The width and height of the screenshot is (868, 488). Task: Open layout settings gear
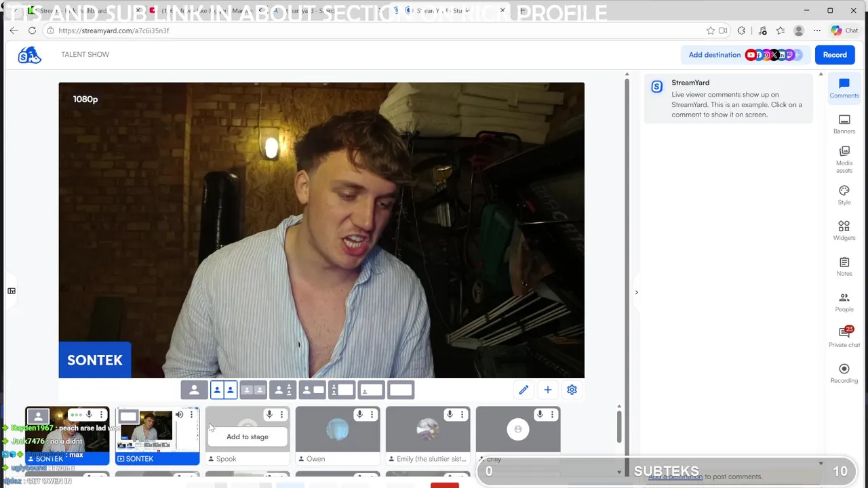572,390
